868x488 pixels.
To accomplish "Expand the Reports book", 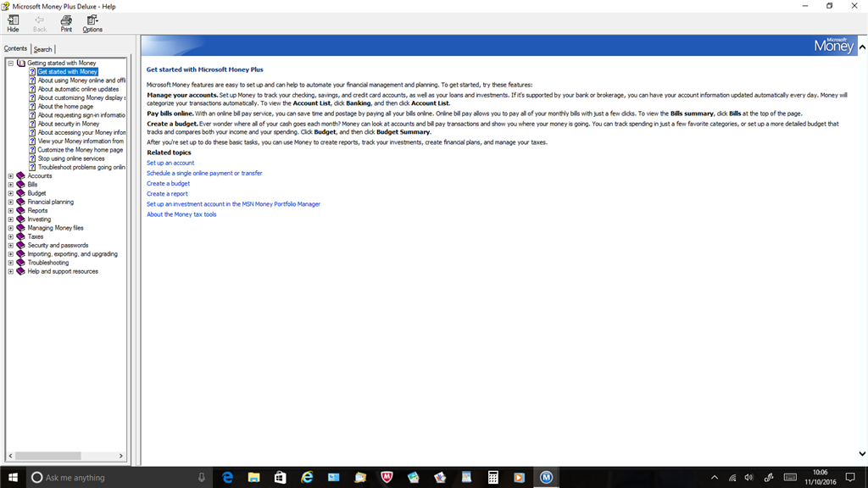I will click(x=10, y=211).
